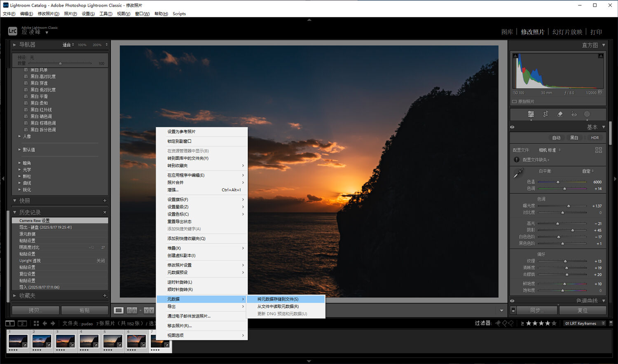Expand the Collections panel
The height and width of the screenshot is (364, 618).
click(x=15, y=296)
